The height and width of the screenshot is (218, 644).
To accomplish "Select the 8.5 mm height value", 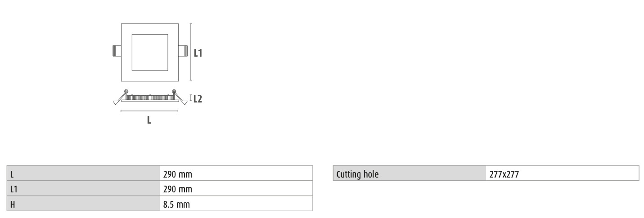I will pyautogui.click(x=236, y=204).
